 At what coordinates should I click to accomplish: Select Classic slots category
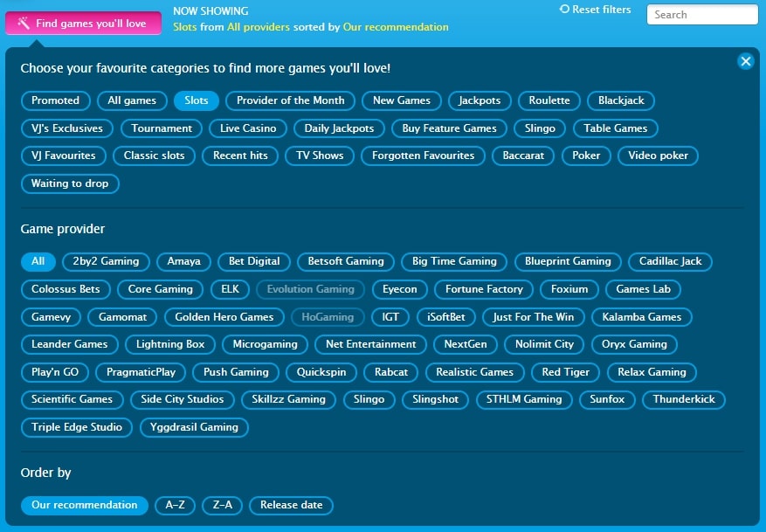pyautogui.click(x=155, y=155)
